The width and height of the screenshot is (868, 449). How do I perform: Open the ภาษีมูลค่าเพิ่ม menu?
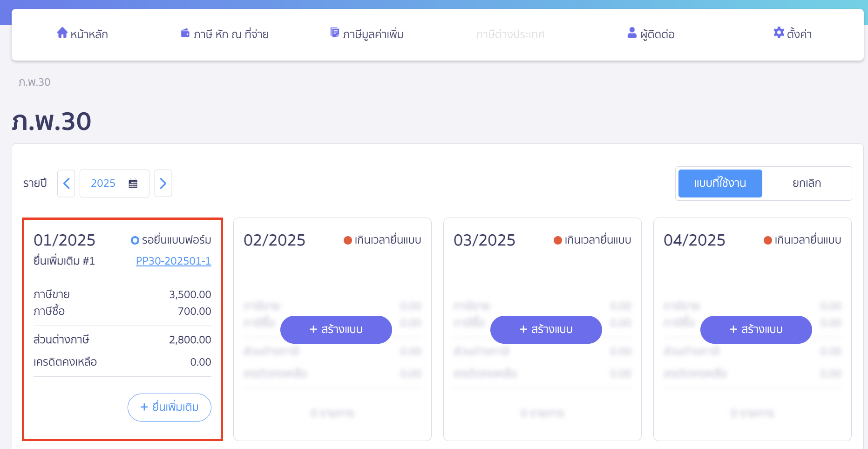(373, 34)
